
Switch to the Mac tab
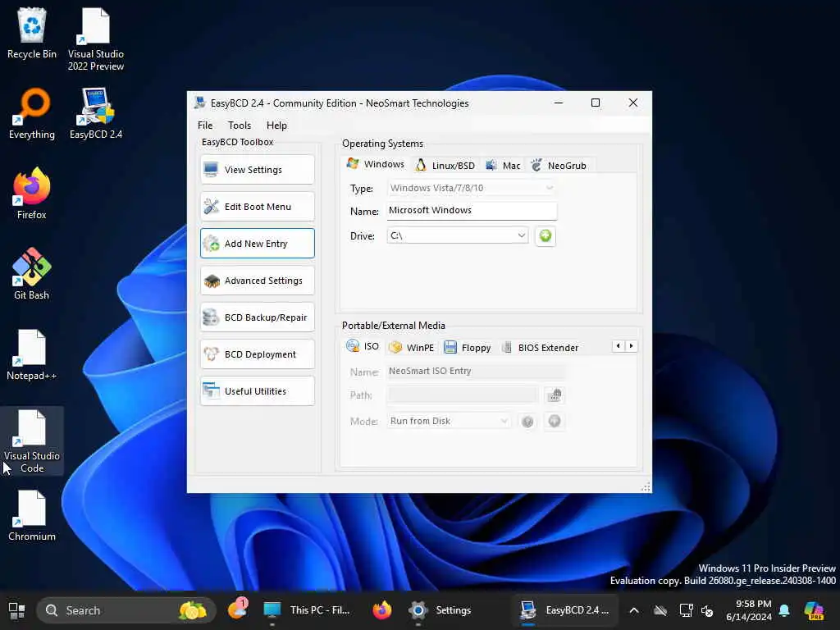click(503, 166)
